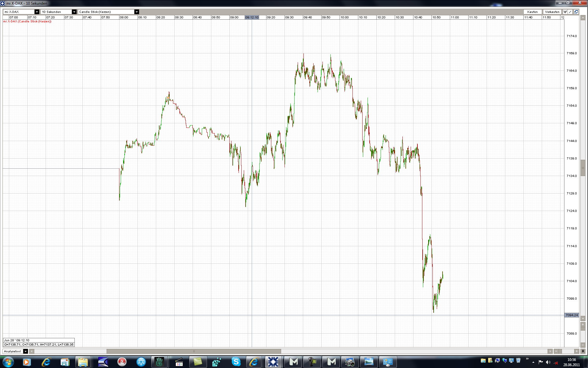Open Skype from the taskbar
The width and height of the screenshot is (588, 368).
(236, 362)
